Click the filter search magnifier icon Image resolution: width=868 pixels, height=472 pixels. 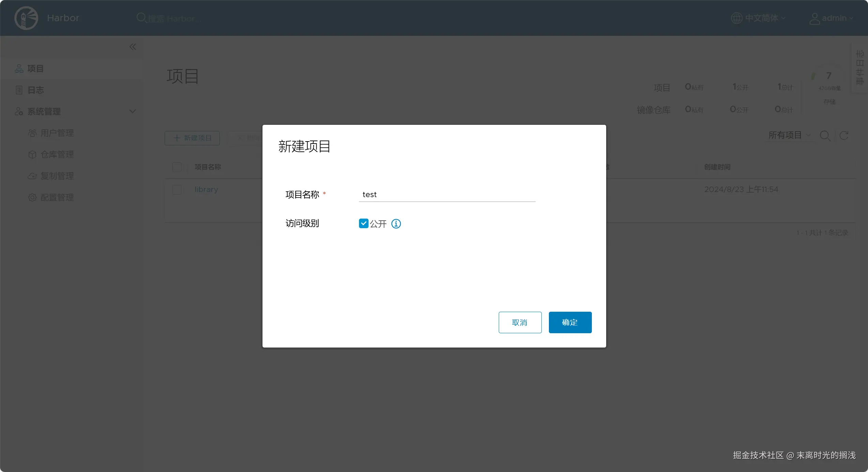coord(825,136)
